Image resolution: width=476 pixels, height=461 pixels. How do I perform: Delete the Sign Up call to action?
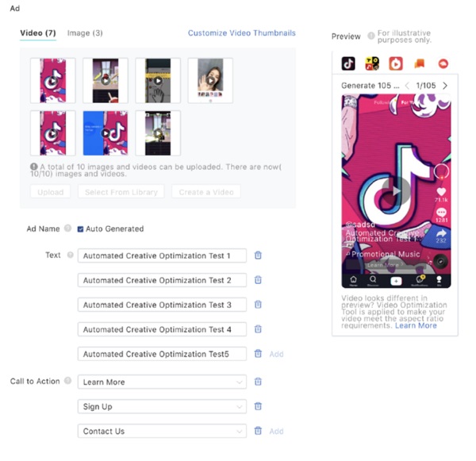pyautogui.click(x=258, y=406)
